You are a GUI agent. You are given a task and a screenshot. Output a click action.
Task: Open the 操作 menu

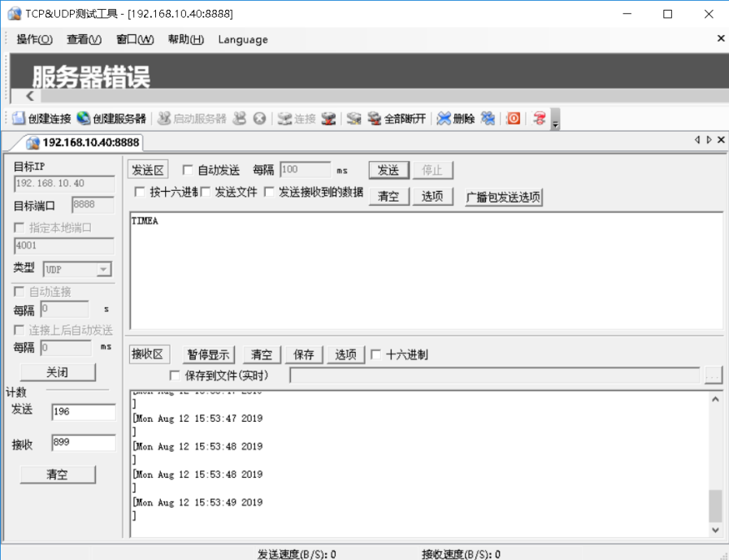(x=33, y=39)
